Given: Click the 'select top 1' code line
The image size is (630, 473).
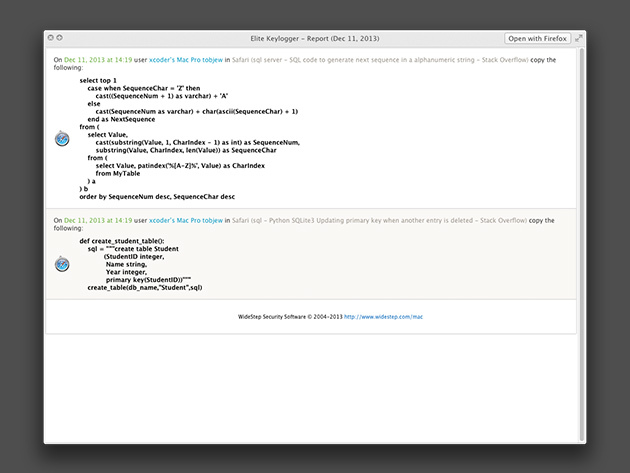Looking at the screenshot, I should (x=98, y=80).
